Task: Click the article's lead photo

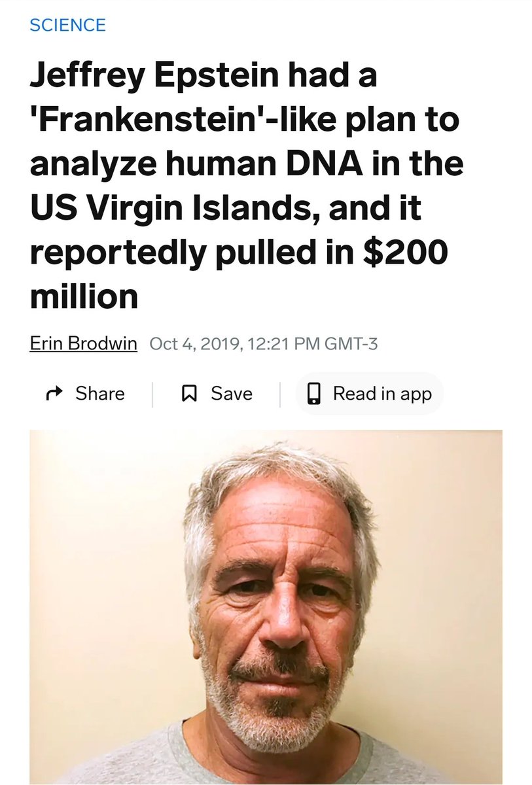Action: 266,589
